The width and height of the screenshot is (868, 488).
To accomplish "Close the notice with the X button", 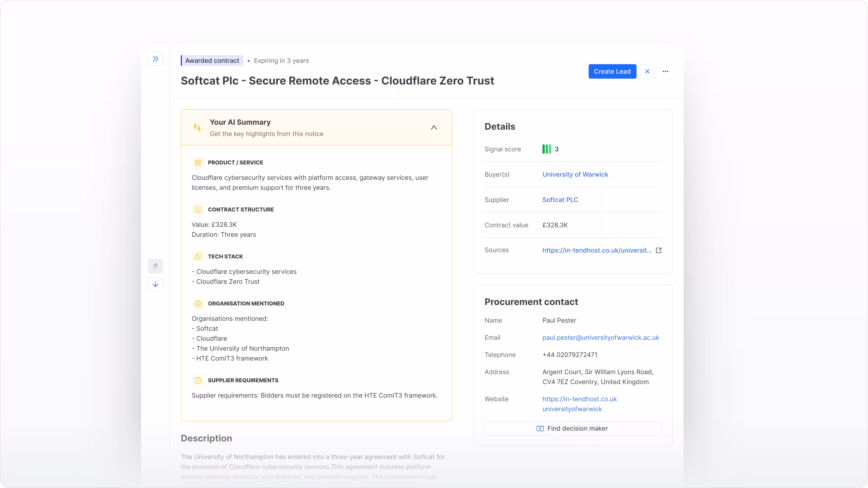I will pyautogui.click(x=647, y=71).
